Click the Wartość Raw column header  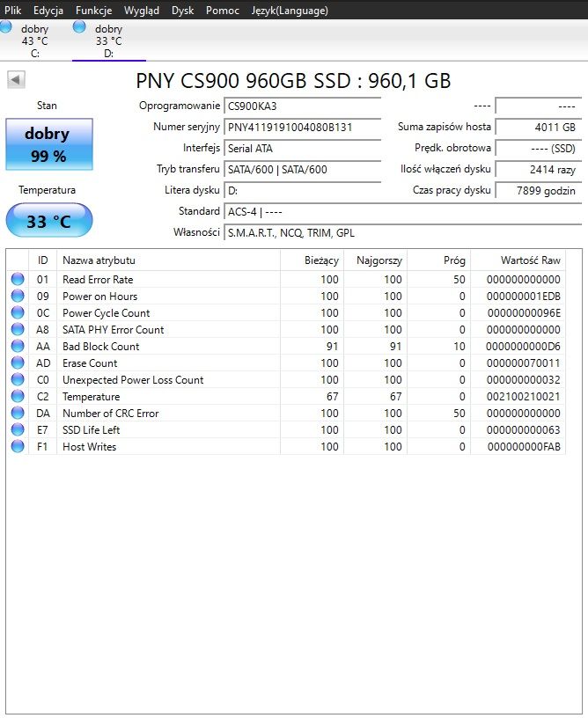tap(518, 260)
